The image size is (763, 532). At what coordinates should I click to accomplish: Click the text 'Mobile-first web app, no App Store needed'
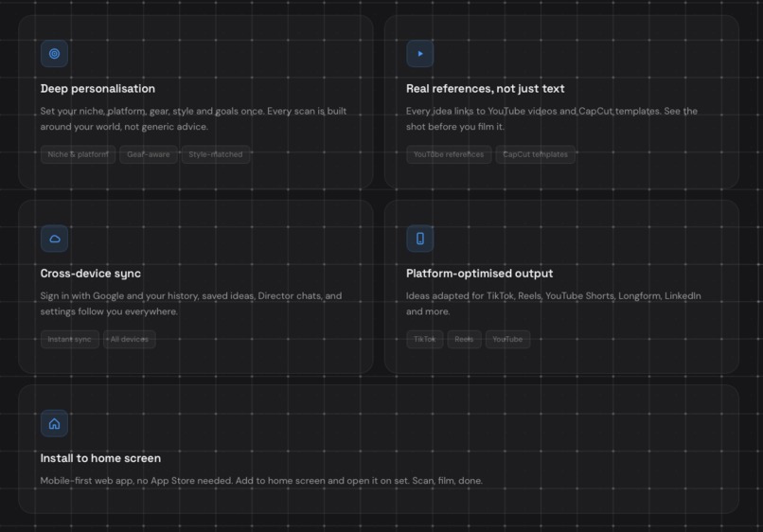click(x=261, y=480)
